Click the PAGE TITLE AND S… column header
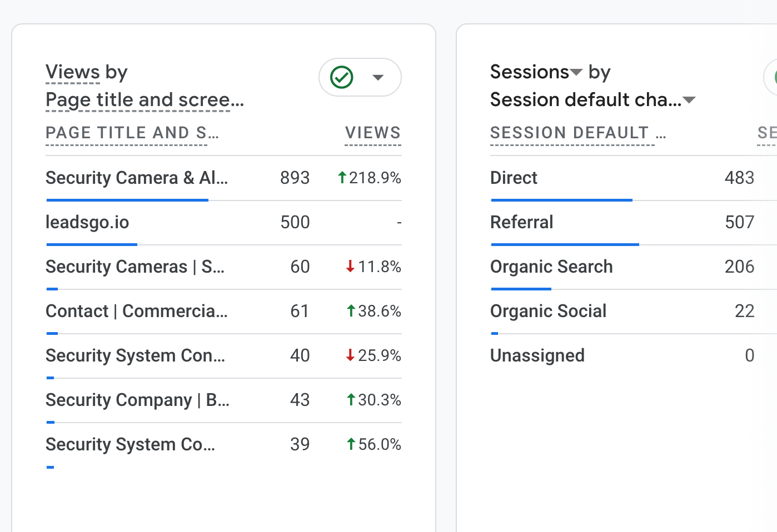 click(x=132, y=133)
